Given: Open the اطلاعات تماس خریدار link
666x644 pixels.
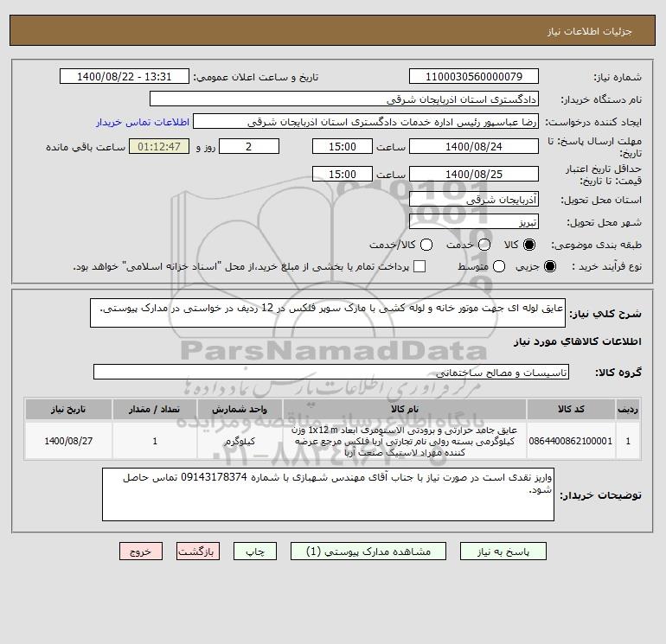Looking at the screenshot, I should [143, 122].
